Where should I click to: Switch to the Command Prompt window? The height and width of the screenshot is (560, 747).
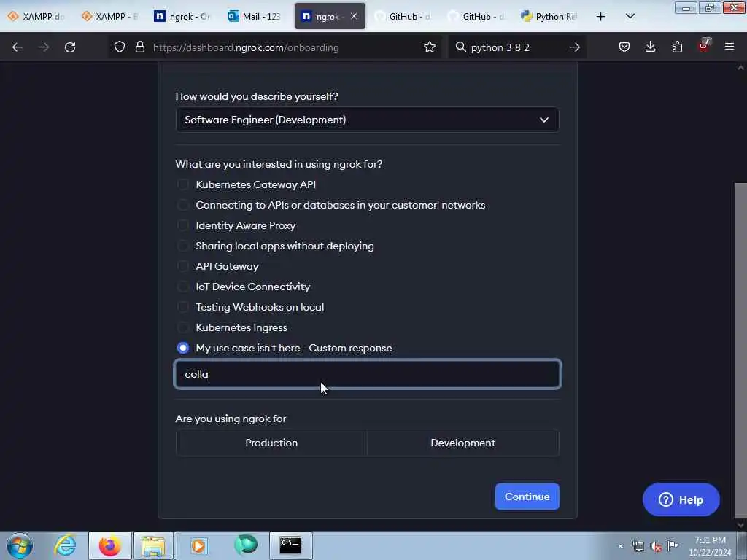290,545
